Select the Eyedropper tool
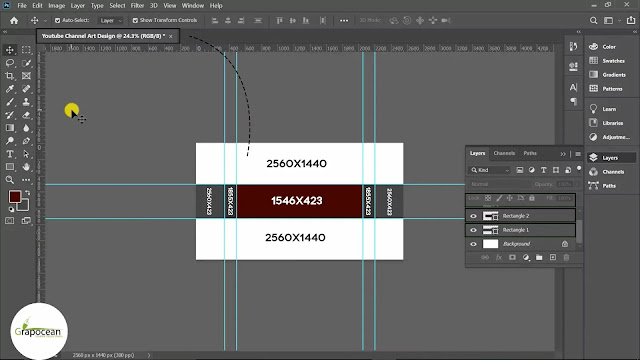Viewport: 640px width, 360px height. point(10,89)
